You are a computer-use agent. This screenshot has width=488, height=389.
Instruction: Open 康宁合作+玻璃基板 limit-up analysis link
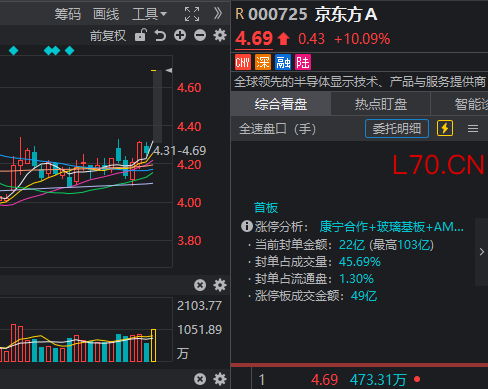click(x=391, y=227)
